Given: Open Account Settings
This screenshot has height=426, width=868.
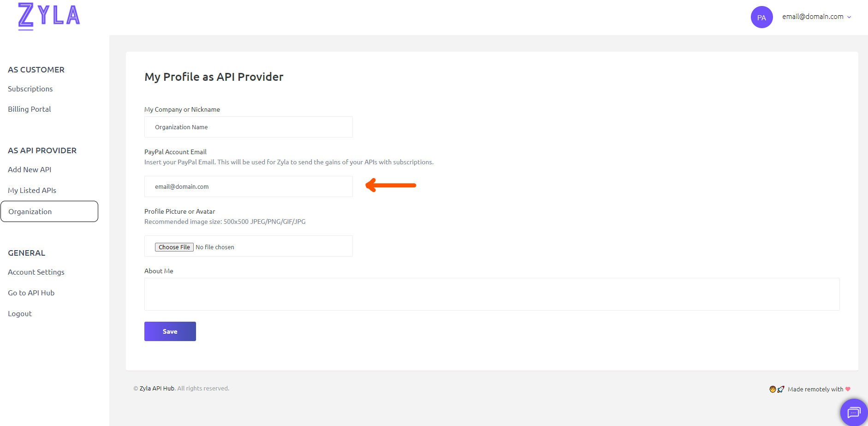Looking at the screenshot, I should pos(36,272).
